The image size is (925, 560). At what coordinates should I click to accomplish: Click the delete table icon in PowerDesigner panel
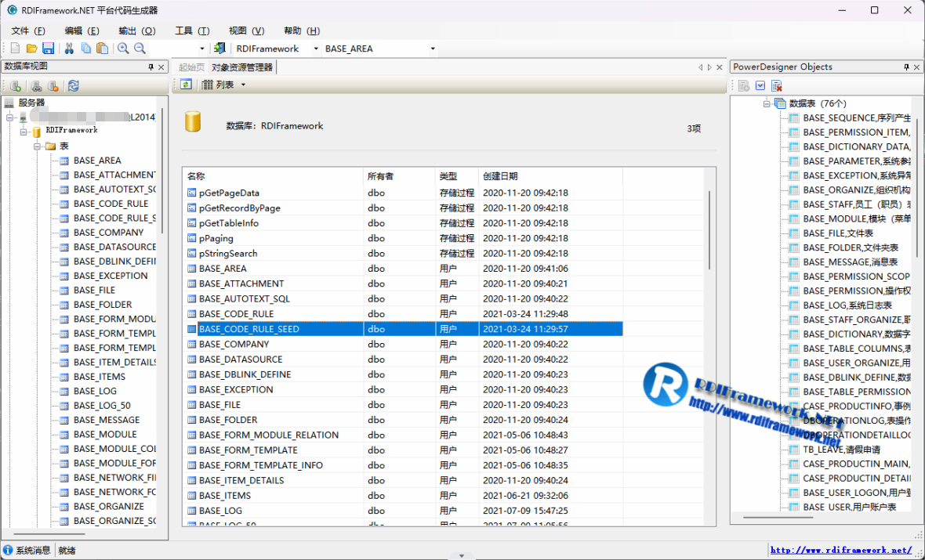777,86
